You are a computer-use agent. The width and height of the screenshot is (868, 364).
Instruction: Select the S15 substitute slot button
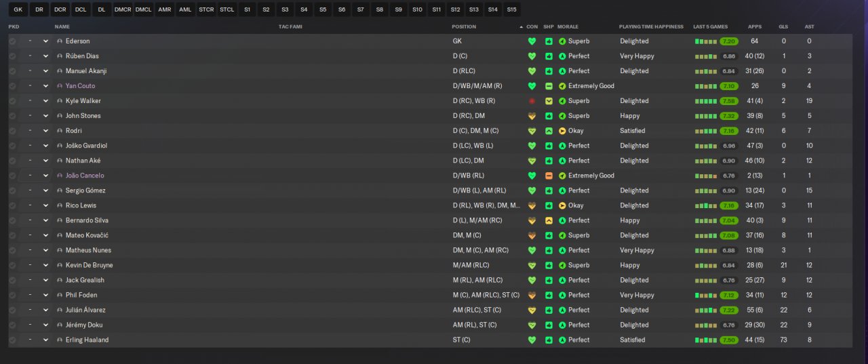pyautogui.click(x=511, y=9)
